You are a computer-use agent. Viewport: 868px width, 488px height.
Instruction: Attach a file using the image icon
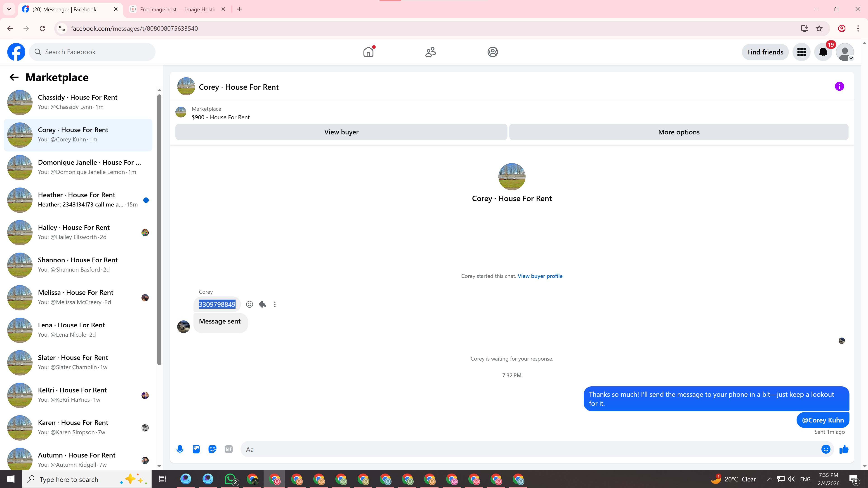(x=196, y=449)
